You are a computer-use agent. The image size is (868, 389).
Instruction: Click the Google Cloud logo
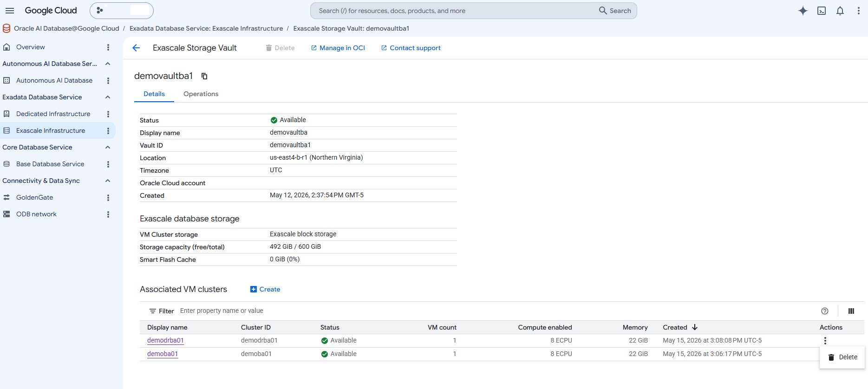(x=51, y=10)
